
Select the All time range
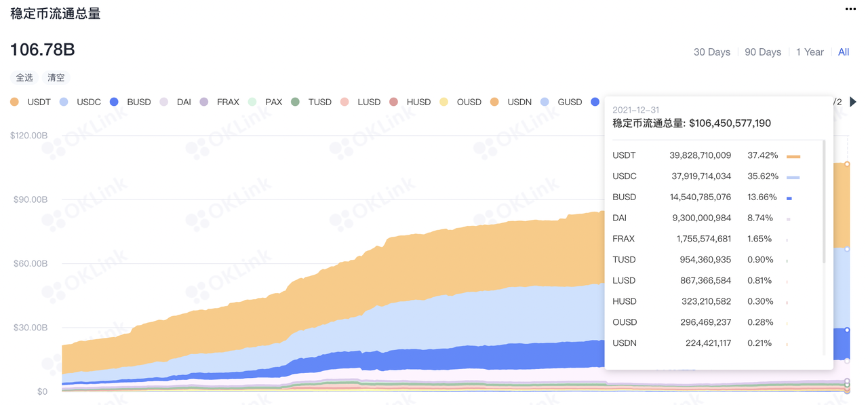(844, 52)
